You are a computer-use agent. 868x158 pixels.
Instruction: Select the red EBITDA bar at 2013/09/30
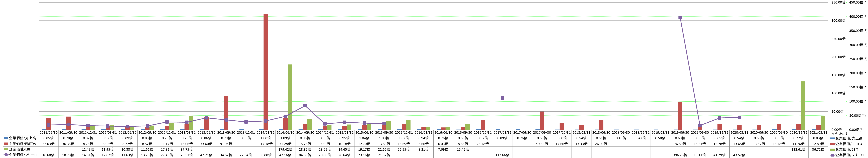(x=226, y=113)
